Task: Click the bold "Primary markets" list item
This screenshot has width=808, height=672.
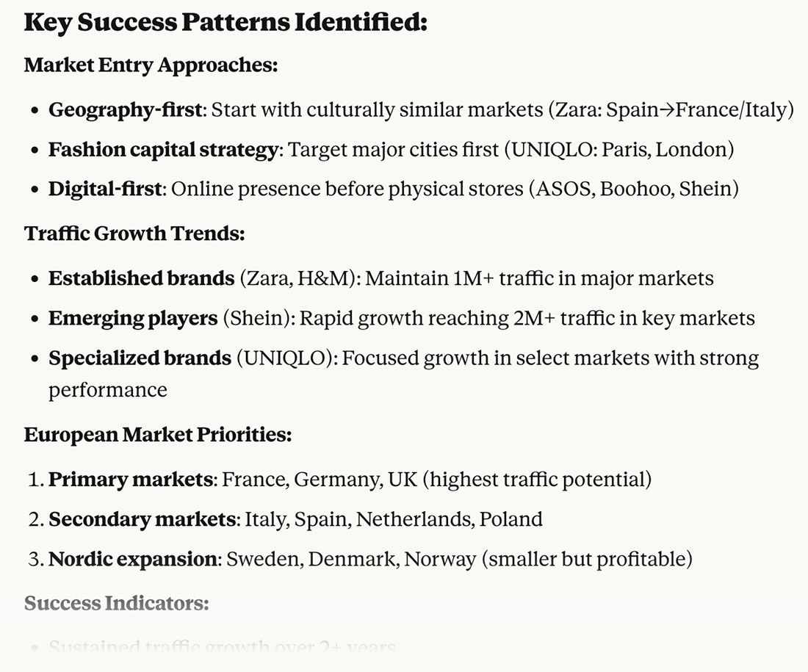Action: point(130,480)
